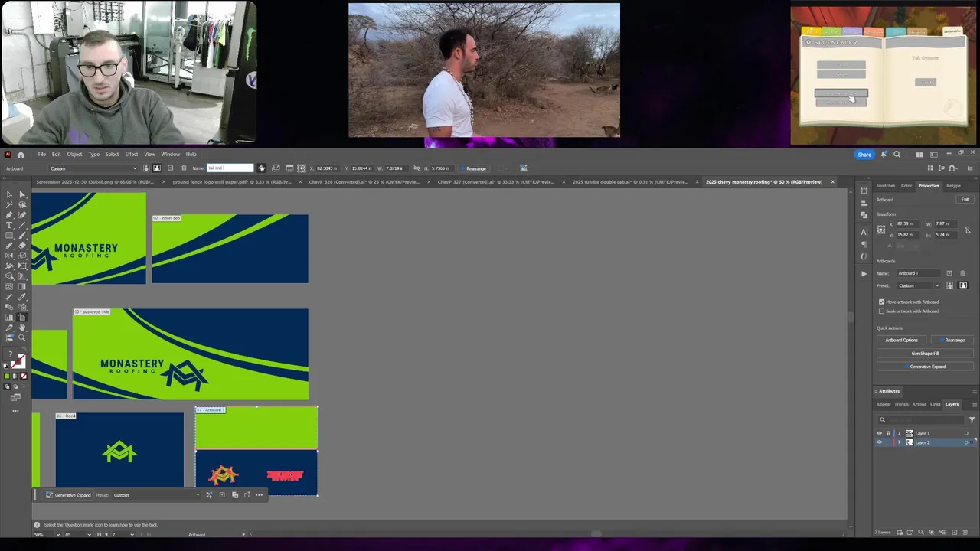Click new artboard icon in Properties panel
The image size is (980, 551).
coord(949,273)
